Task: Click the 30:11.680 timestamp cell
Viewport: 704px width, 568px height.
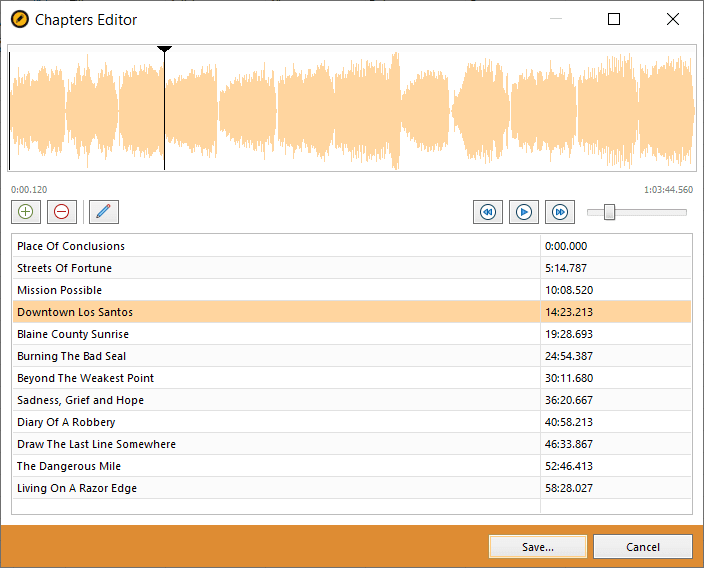Action: tap(616, 378)
